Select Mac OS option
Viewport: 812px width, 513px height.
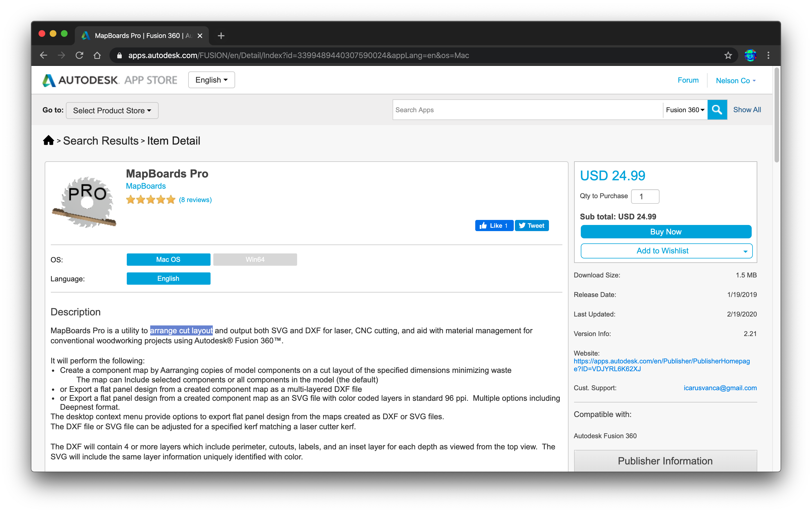168,260
